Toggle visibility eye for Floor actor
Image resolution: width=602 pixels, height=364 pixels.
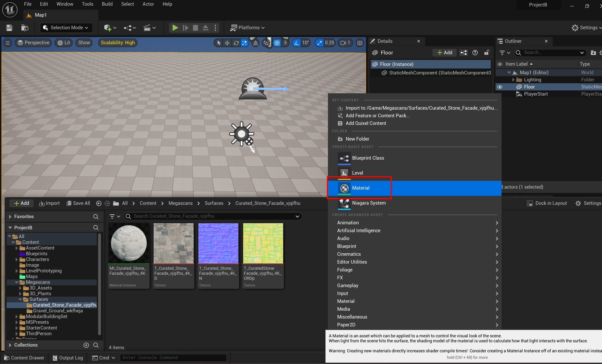(500, 87)
